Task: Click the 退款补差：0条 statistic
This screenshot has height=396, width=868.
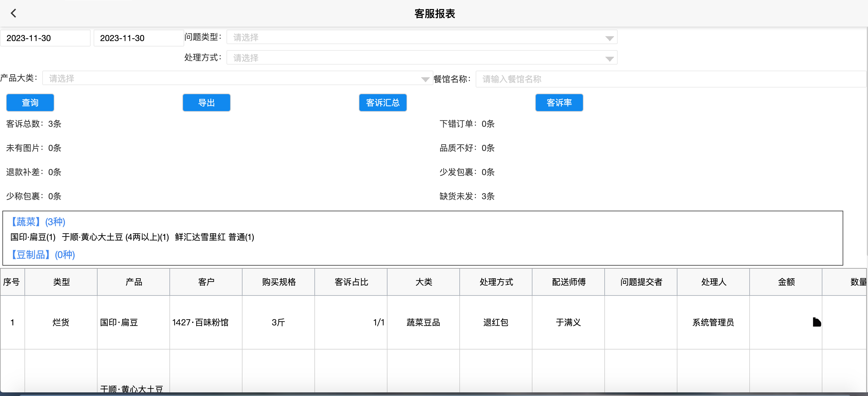Action: click(34, 172)
